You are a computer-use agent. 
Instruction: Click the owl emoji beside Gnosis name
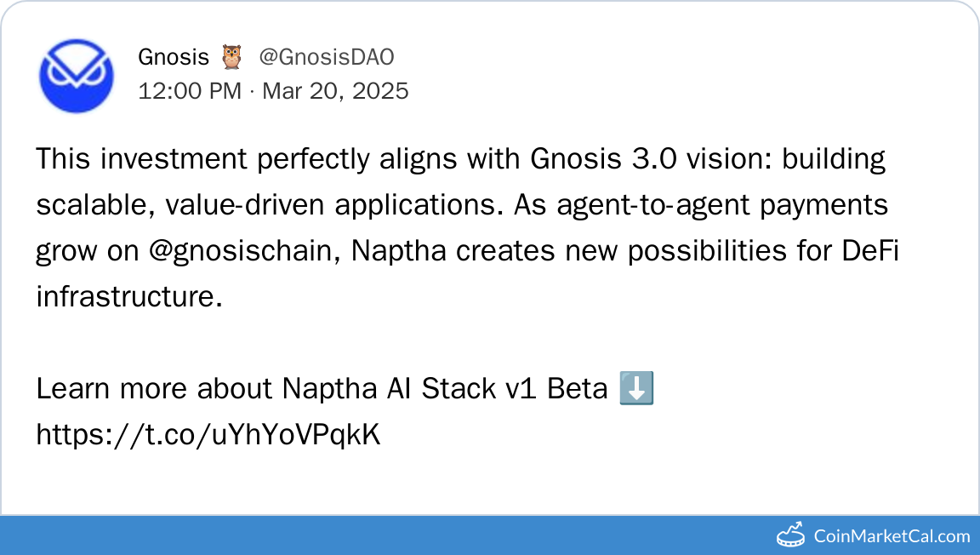(231, 58)
